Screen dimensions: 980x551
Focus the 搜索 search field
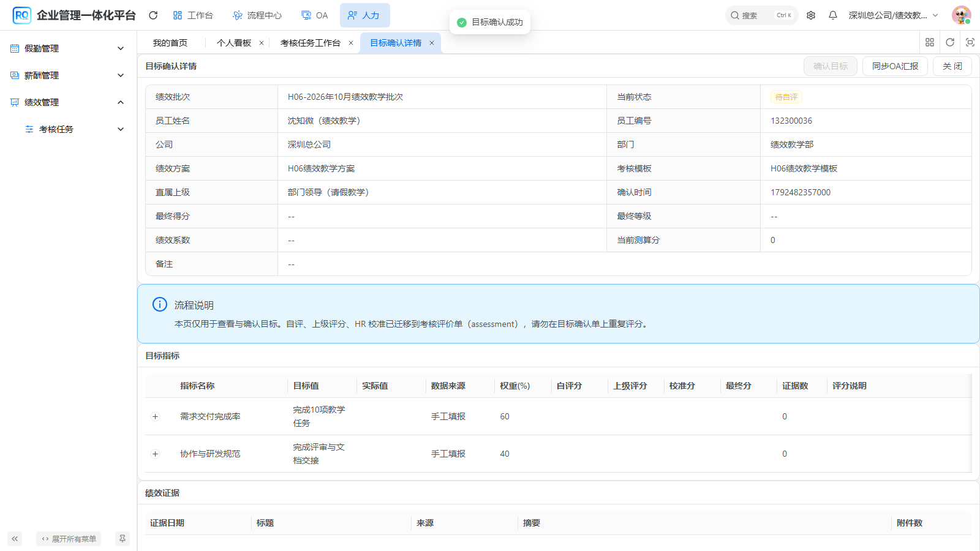(x=761, y=15)
